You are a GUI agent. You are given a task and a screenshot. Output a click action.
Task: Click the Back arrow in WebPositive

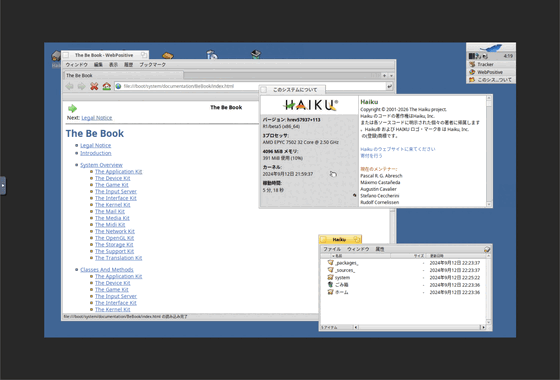[69, 86]
